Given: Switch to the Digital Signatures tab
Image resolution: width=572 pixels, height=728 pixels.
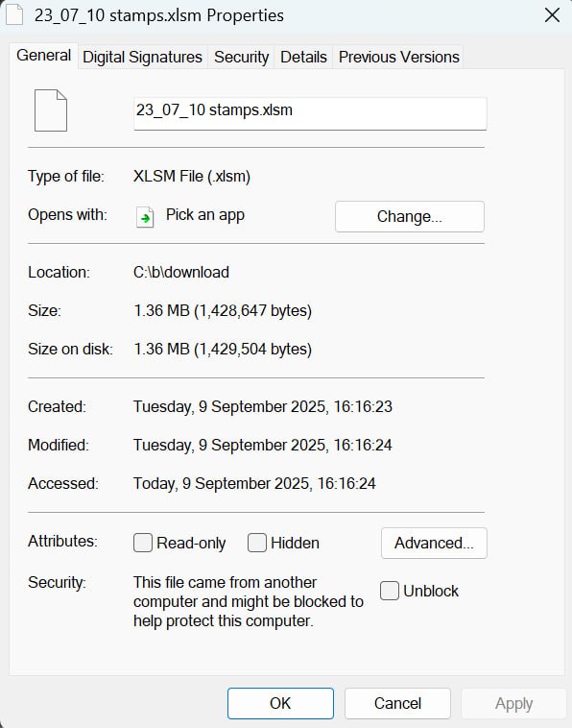Looking at the screenshot, I should click(x=142, y=57).
